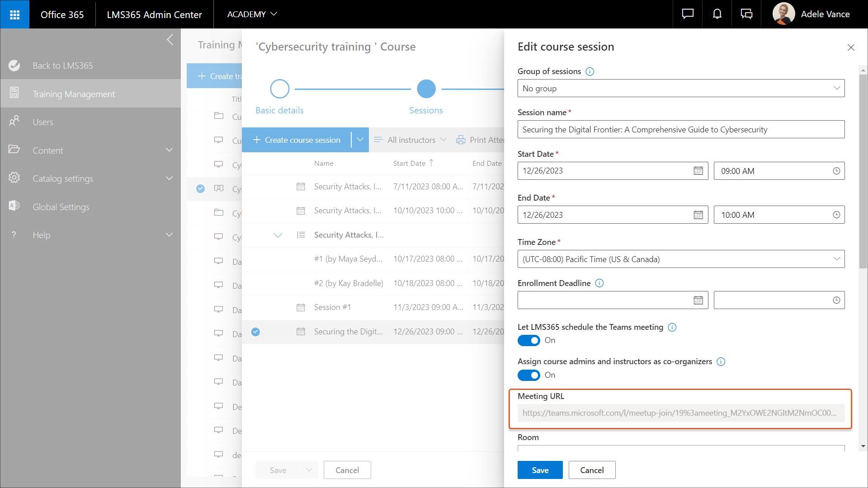Click End Date time clock icon

(836, 215)
